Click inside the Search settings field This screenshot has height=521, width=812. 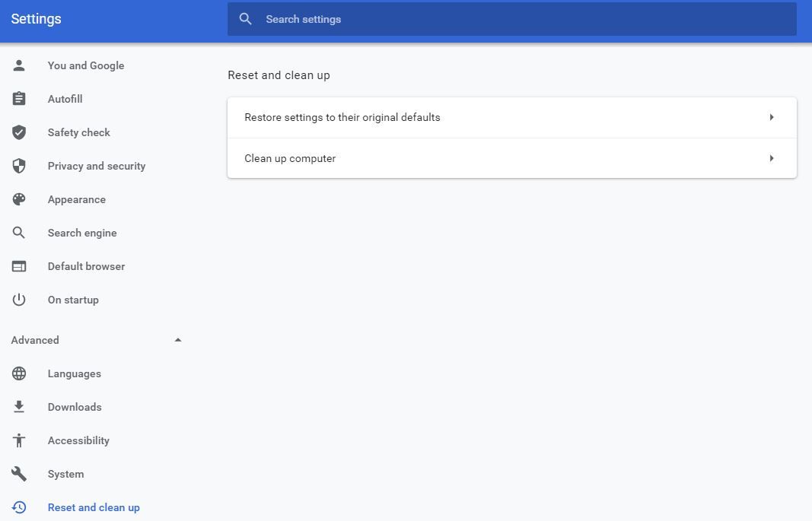coord(457,19)
